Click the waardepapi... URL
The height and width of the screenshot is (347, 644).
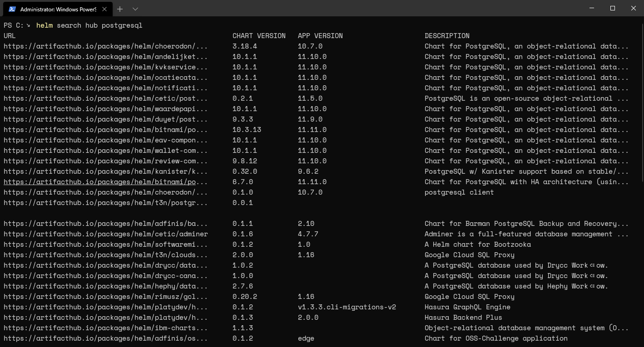pos(105,109)
